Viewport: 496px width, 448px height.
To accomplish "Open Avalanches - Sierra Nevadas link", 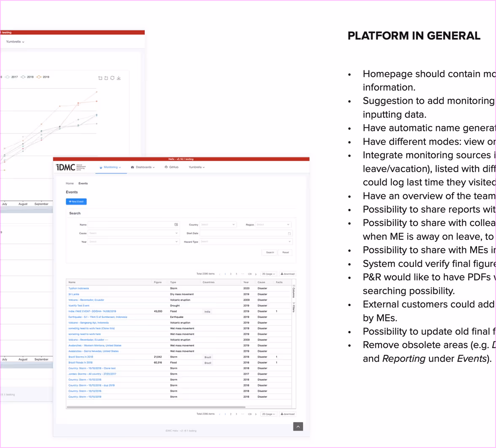I will [x=93, y=351].
